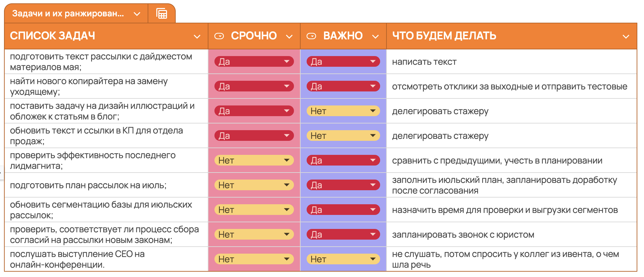Open the СПИСОК ЗАДАЧ column filter arrow
This screenshot has width=644, height=277.
[x=197, y=36]
